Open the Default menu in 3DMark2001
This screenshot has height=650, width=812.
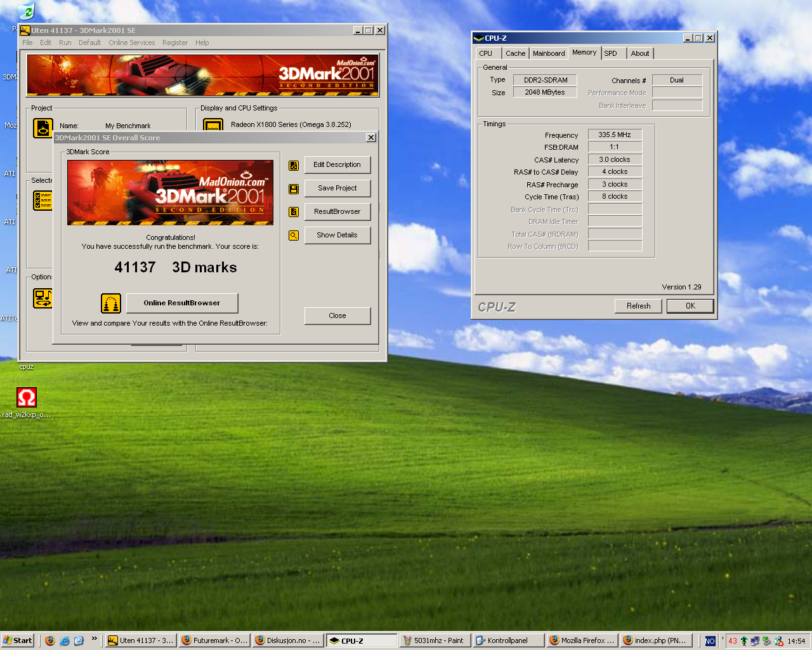[89, 43]
